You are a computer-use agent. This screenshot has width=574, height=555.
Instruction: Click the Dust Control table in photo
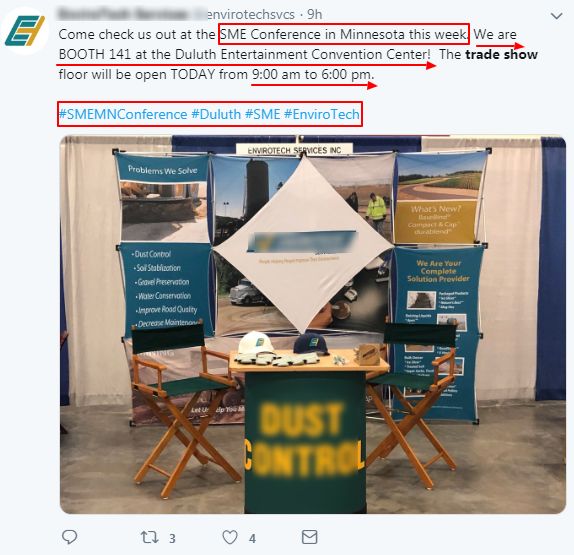[305, 438]
